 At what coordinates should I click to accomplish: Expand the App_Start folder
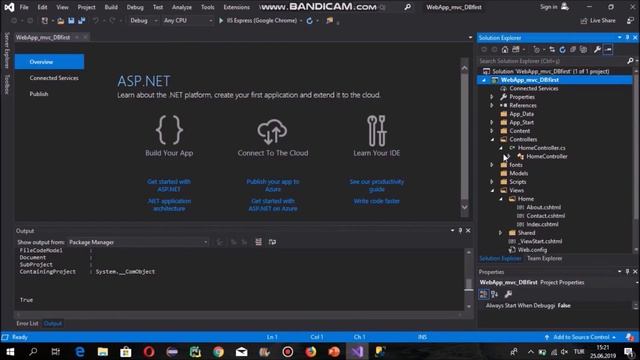point(492,122)
